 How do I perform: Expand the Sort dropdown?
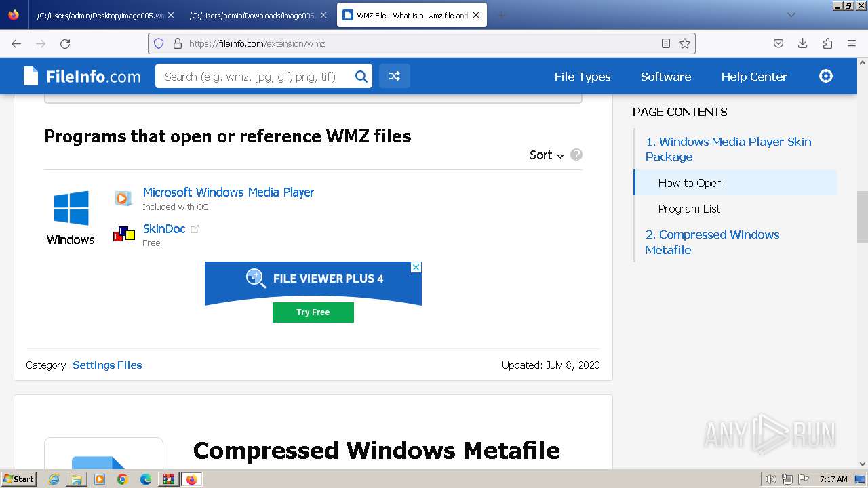click(547, 155)
